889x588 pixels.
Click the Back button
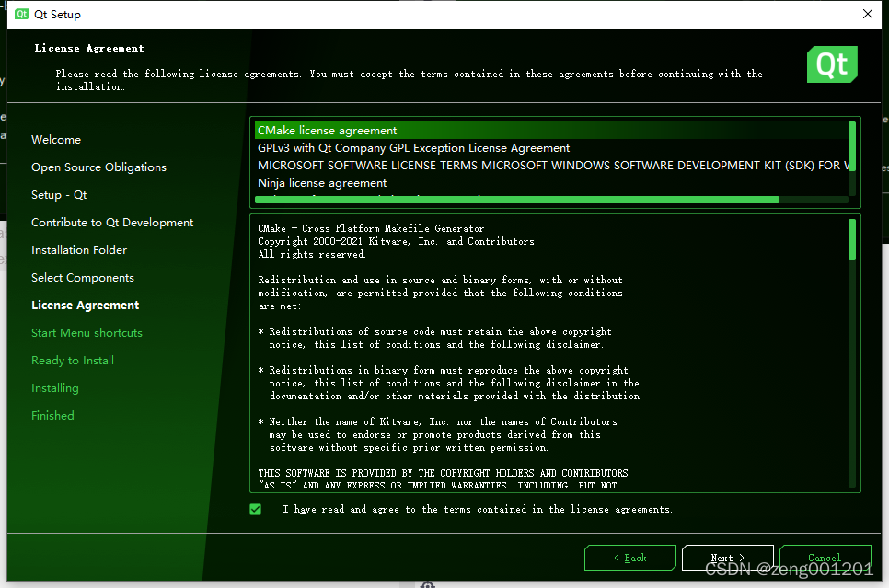(x=629, y=557)
